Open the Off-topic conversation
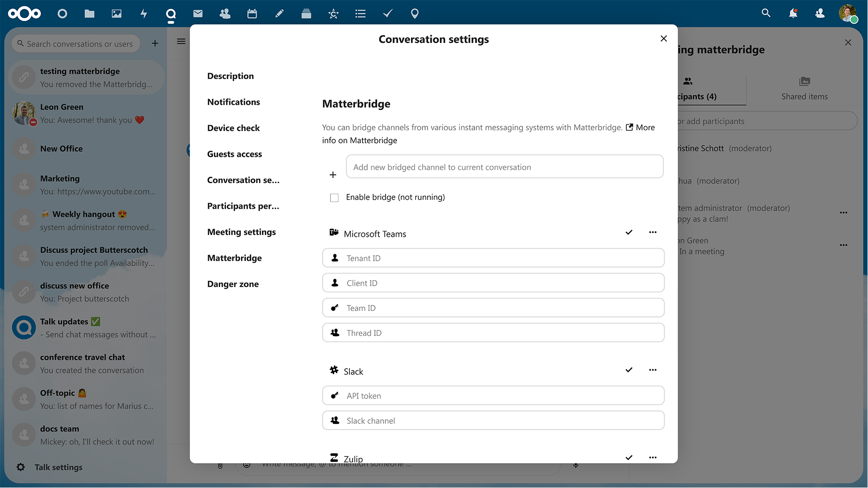Screen dimensions: 868x488 click(86, 399)
